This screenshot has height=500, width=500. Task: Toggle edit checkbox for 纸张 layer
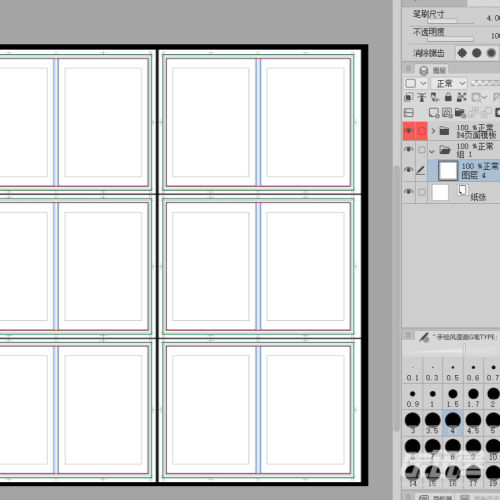pyautogui.click(x=422, y=192)
